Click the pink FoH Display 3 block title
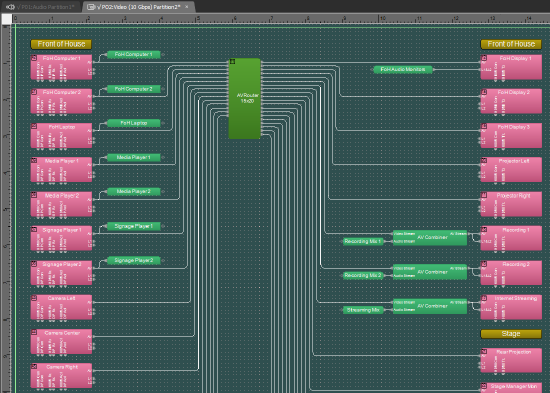This screenshot has width=550, height=393. [x=514, y=127]
